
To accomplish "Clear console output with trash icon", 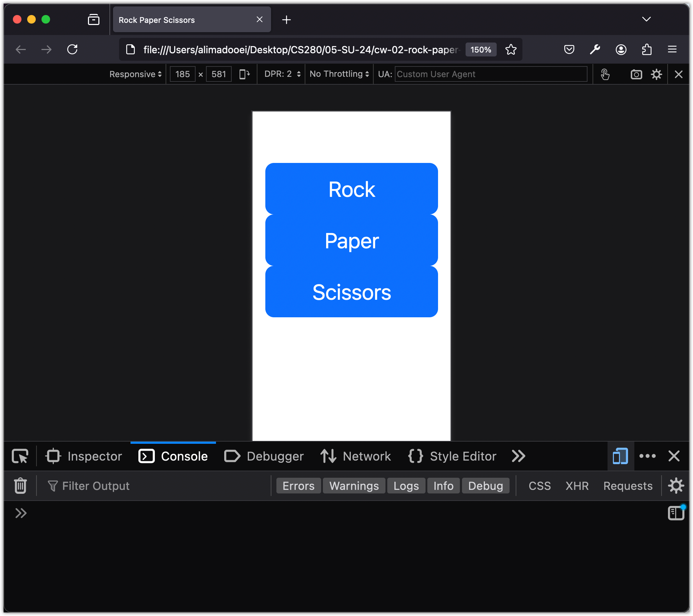I will click(20, 486).
